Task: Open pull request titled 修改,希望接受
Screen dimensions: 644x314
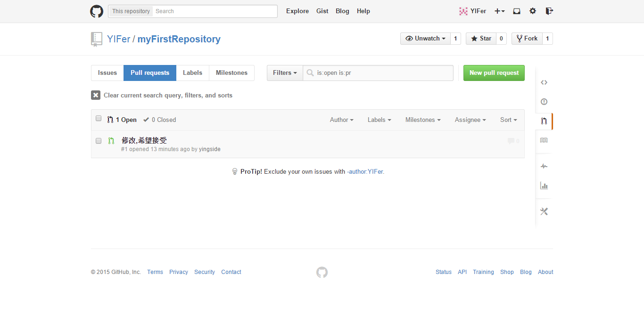Action: [x=144, y=140]
